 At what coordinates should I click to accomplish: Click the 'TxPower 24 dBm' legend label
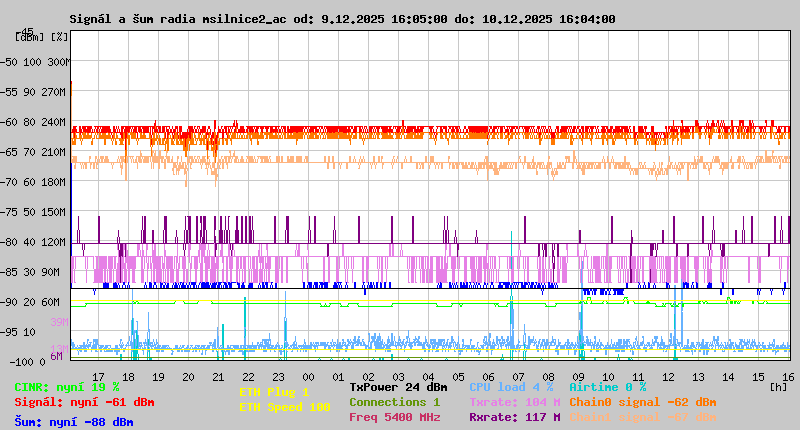pos(398,386)
